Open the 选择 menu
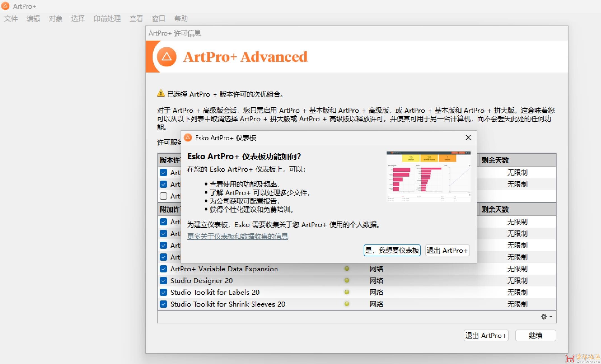Screen dimensions: 601x364 [x=78, y=18]
